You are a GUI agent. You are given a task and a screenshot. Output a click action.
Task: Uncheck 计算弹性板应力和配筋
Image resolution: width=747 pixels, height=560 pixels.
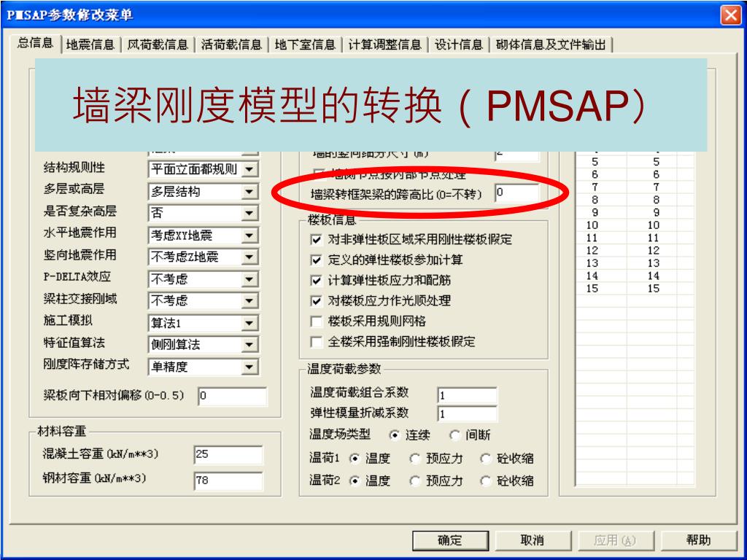316,280
